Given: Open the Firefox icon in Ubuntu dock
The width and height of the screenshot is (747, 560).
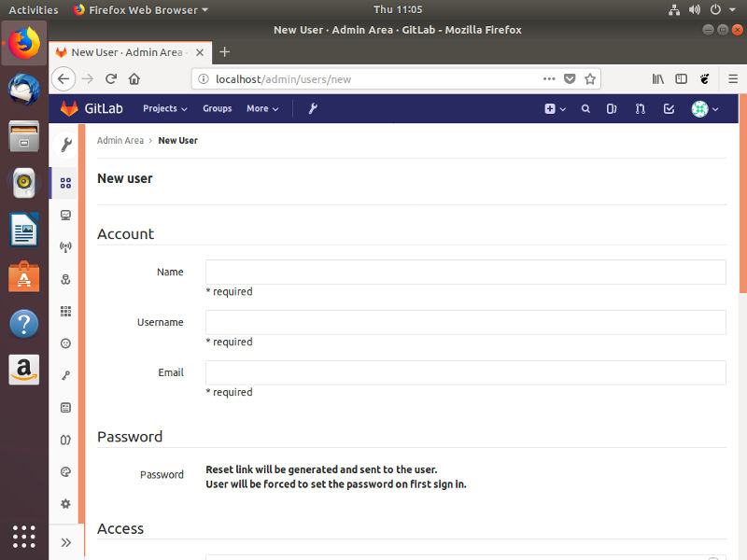Looking at the screenshot, I should (x=23, y=43).
